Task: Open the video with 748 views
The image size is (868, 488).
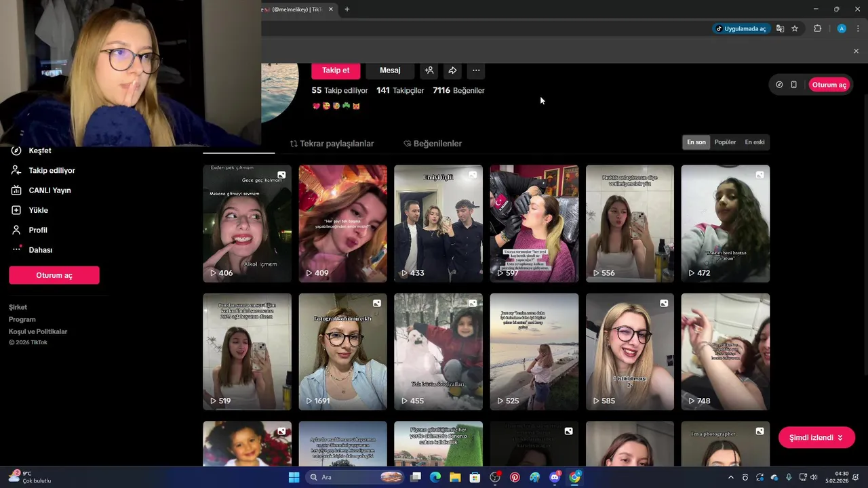Action: (x=726, y=352)
